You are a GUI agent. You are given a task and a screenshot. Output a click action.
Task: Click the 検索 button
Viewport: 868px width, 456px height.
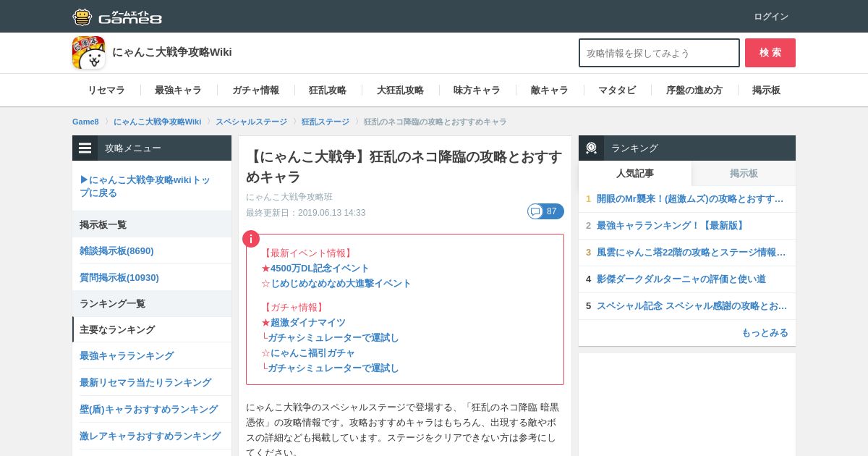pos(770,53)
